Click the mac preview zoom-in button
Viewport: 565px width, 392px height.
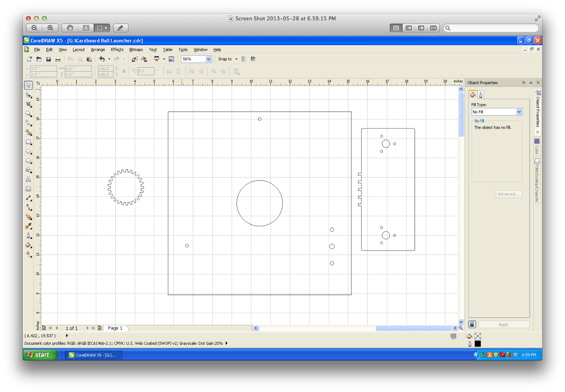50,28
